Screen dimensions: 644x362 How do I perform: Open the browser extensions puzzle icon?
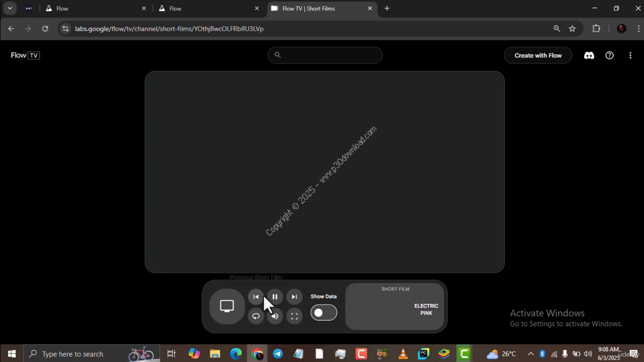(x=596, y=29)
